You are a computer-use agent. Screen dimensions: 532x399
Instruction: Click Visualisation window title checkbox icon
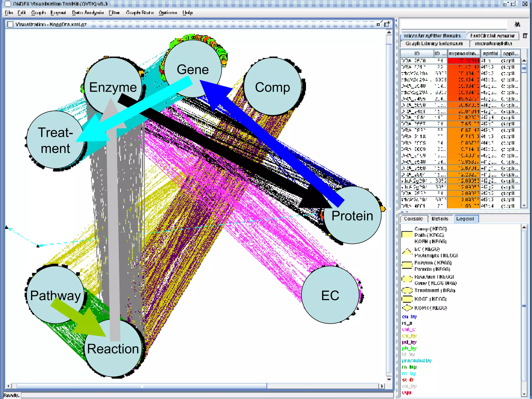tap(10, 24)
